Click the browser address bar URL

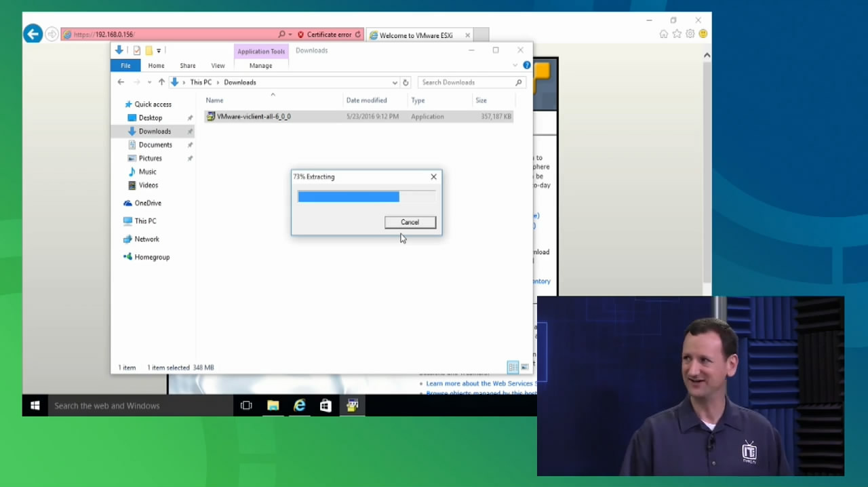click(104, 35)
